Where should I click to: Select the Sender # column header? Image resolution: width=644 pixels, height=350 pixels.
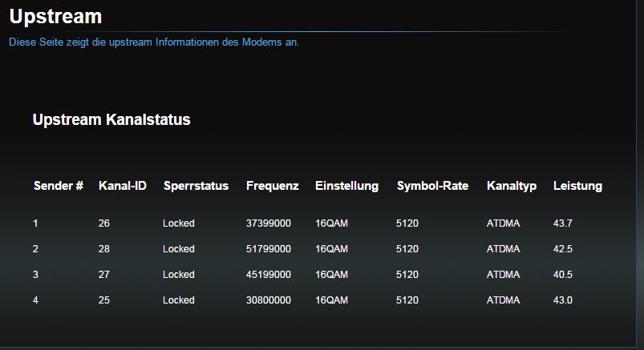tap(58, 186)
